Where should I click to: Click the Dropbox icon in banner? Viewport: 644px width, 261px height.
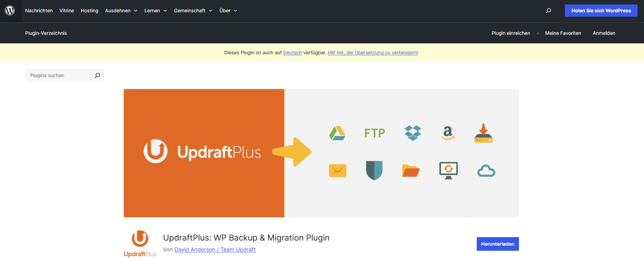click(x=413, y=133)
